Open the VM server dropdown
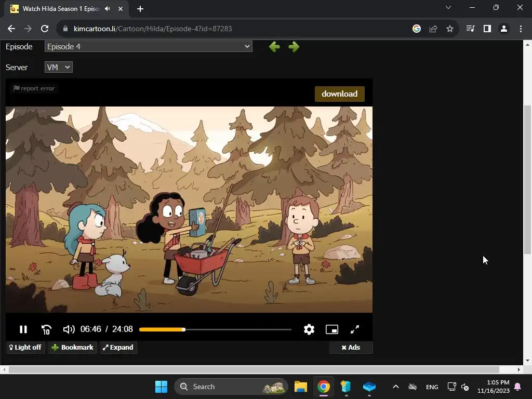This screenshot has width=532, height=399. [58, 67]
